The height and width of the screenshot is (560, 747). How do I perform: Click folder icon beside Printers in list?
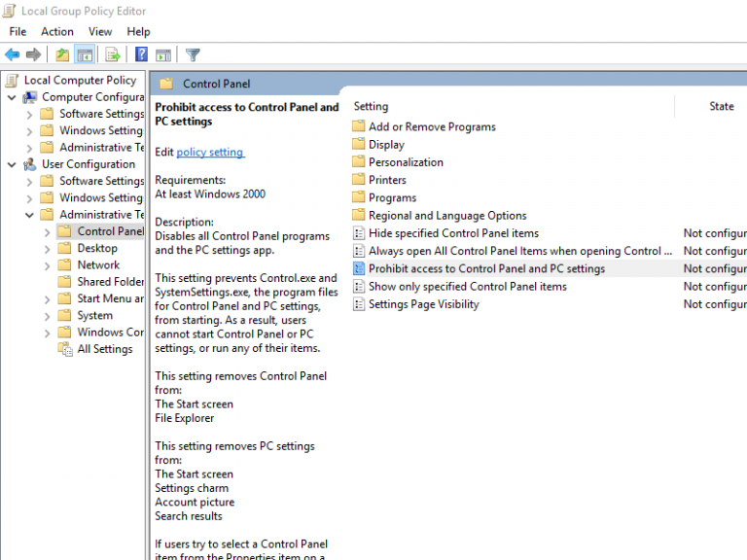tap(359, 180)
